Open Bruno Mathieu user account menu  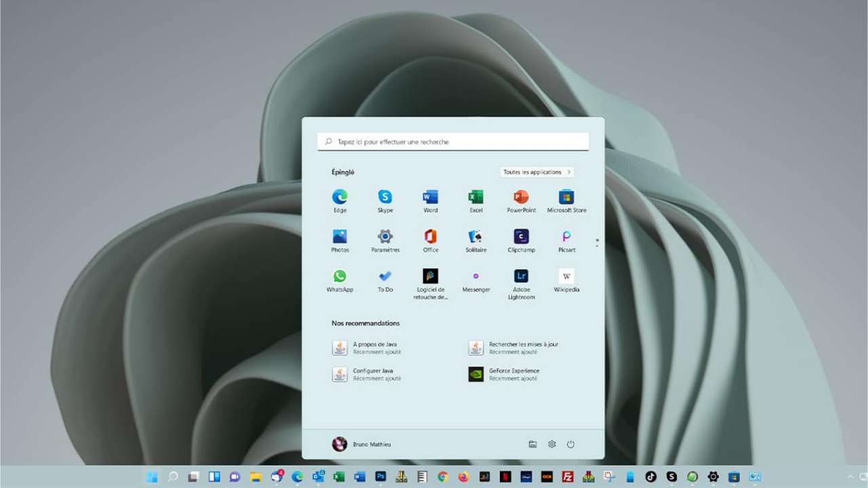tap(361, 444)
